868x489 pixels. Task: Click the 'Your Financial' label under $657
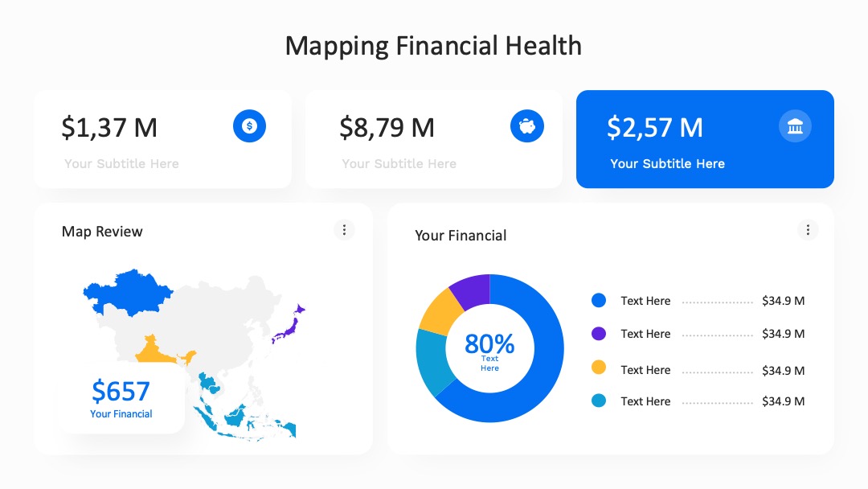(x=121, y=413)
